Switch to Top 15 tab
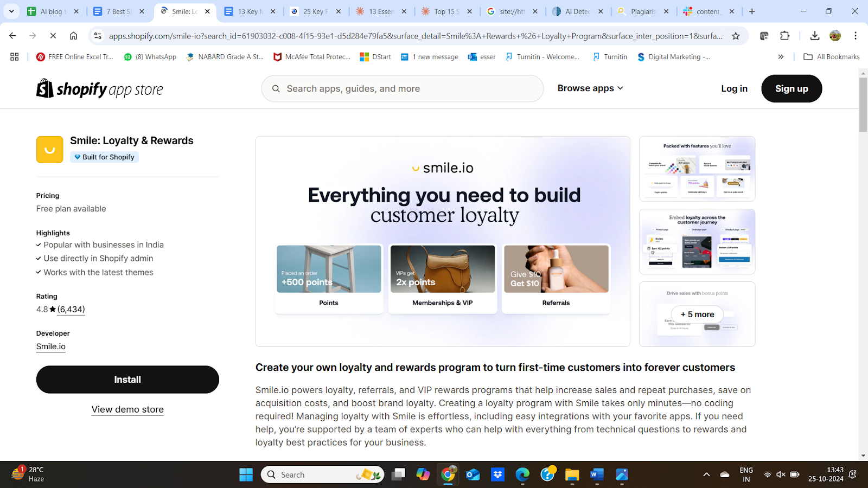This screenshot has height=488, width=868. coord(447,11)
